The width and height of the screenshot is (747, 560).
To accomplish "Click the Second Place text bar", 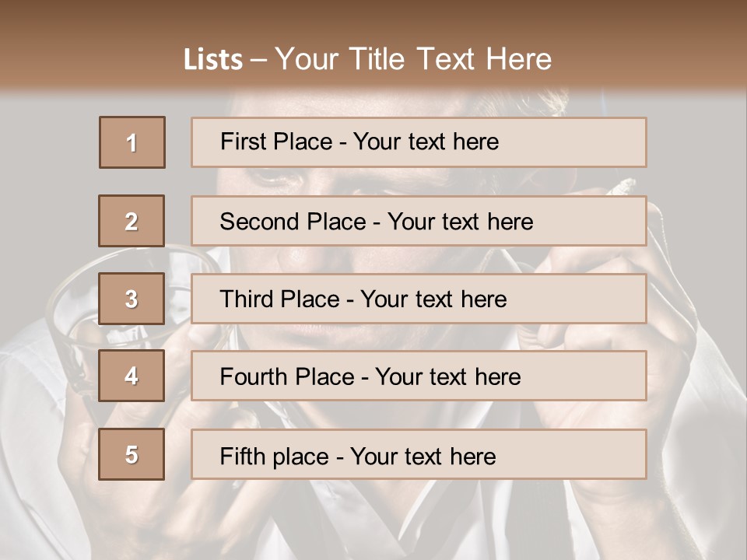I will [419, 221].
